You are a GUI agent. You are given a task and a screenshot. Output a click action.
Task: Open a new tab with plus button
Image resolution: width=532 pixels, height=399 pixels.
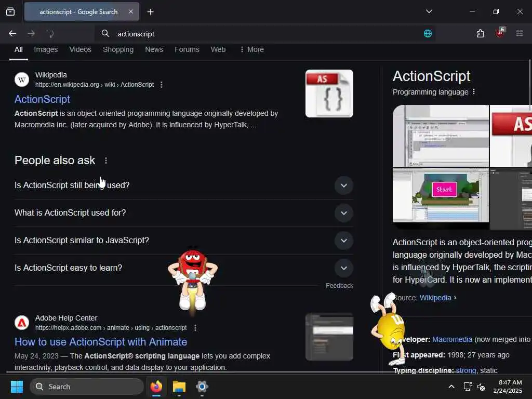pos(150,12)
